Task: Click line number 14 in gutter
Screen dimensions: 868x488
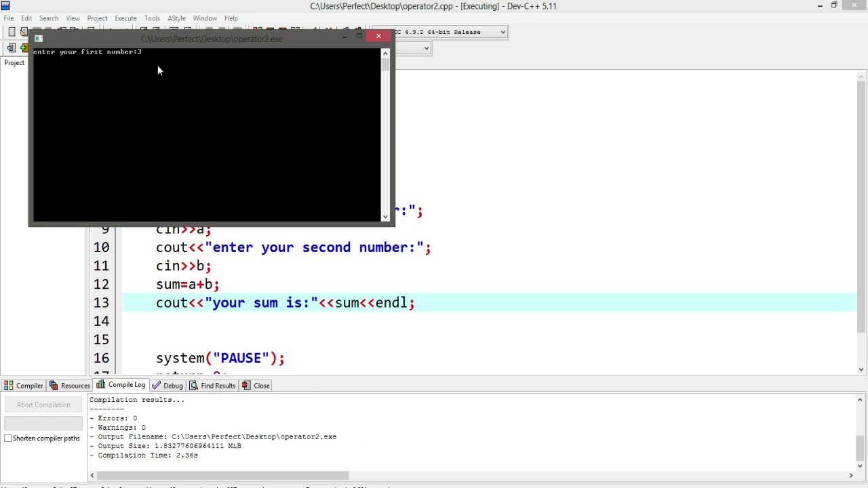Action: point(101,321)
